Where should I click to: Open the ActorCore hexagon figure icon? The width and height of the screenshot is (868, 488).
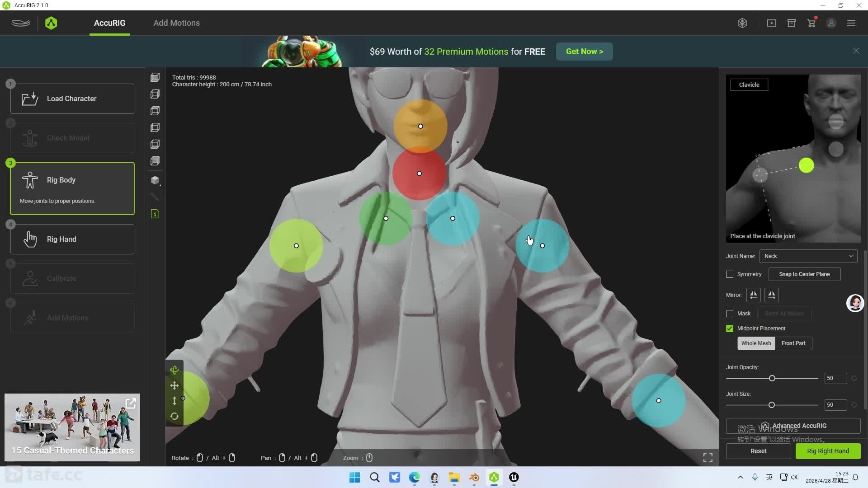[x=742, y=23]
